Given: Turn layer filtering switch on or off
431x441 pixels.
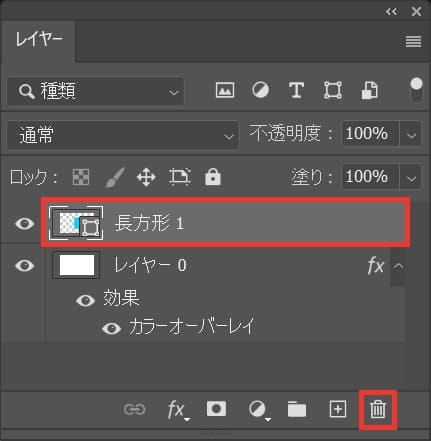Looking at the screenshot, I should coord(416,91).
